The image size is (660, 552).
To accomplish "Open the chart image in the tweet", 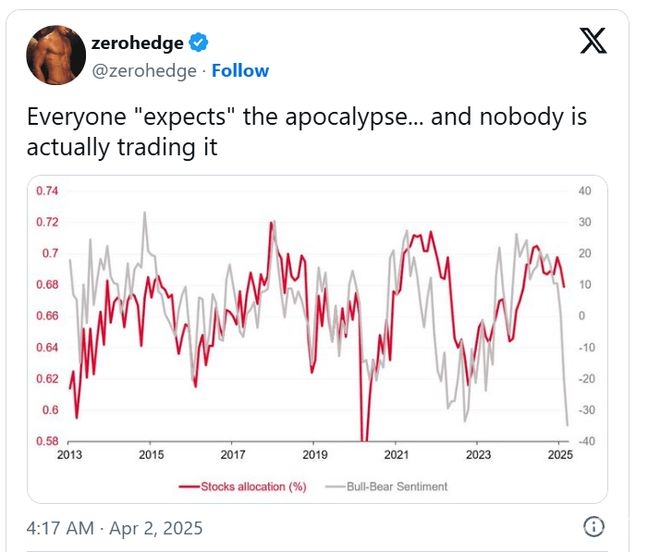I will [317, 339].
